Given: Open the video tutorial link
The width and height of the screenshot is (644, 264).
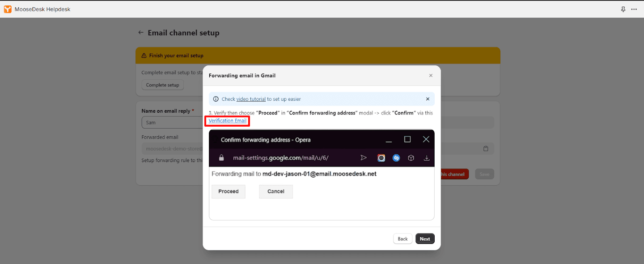Looking at the screenshot, I should tap(251, 99).
